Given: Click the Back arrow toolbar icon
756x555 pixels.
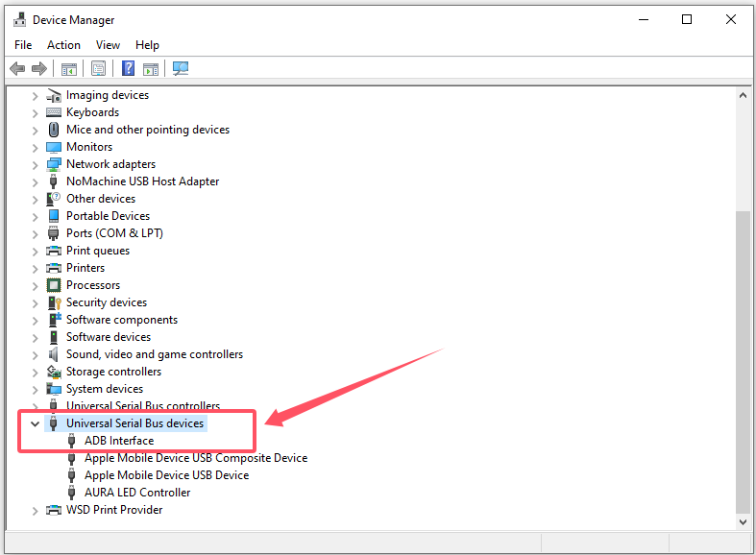Looking at the screenshot, I should pos(17,68).
